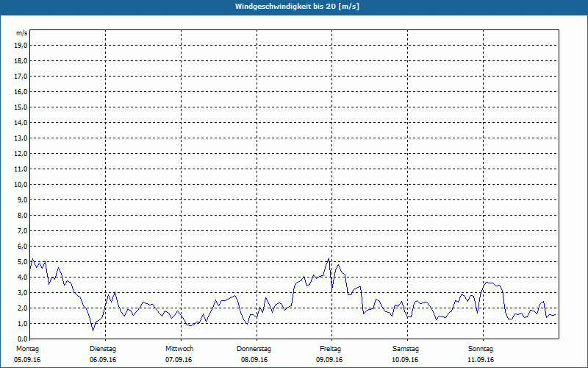
Task: Click the 8,0 y-axis label
Action: tap(21, 215)
